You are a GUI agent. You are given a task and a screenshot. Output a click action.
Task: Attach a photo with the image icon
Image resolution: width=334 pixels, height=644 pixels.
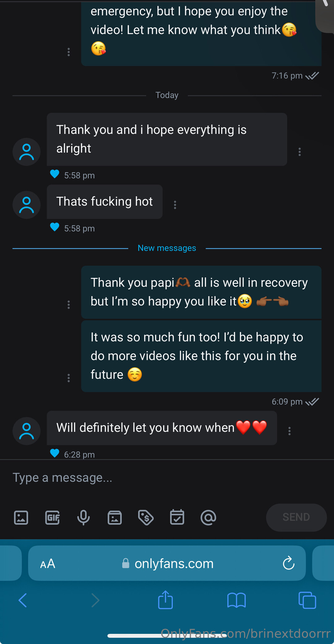click(x=21, y=517)
